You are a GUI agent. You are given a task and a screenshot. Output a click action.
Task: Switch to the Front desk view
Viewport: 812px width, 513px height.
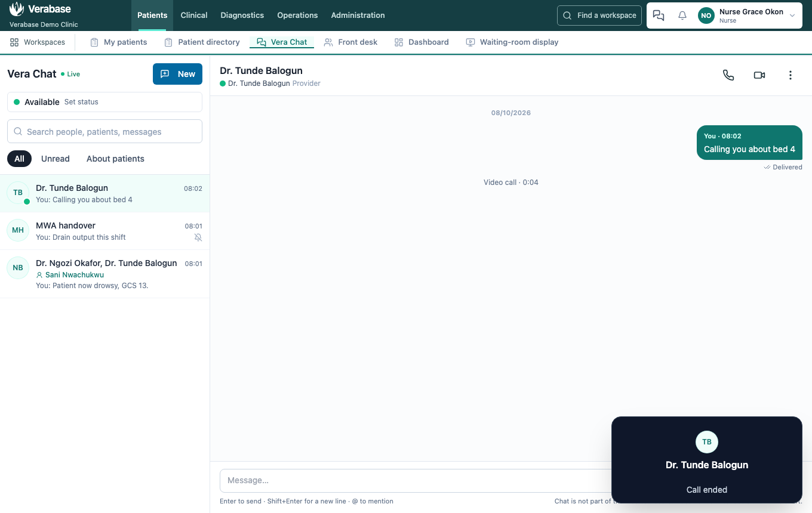pyautogui.click(x=350, y=42)
